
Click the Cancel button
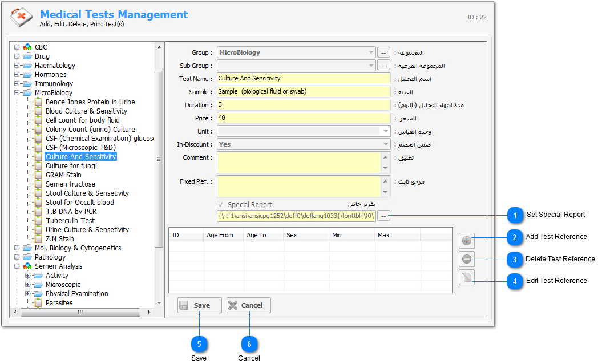[249, 305]
